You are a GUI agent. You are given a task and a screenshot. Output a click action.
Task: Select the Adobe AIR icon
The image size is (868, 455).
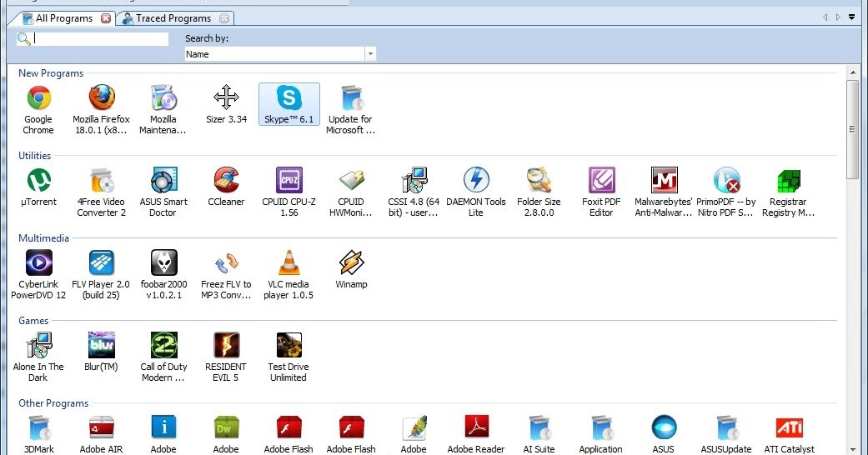[x=102, y=427]
